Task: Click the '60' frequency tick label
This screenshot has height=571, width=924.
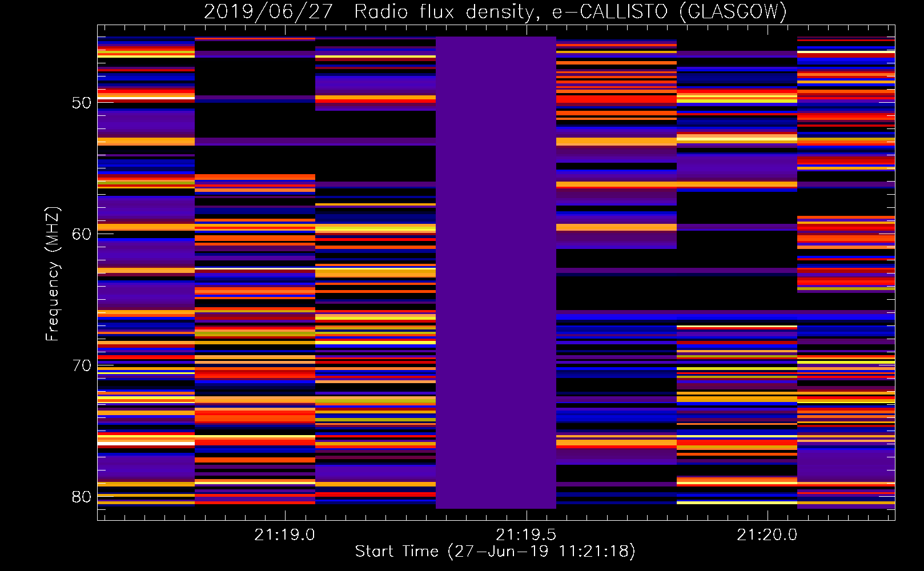Action: point(82,235)
